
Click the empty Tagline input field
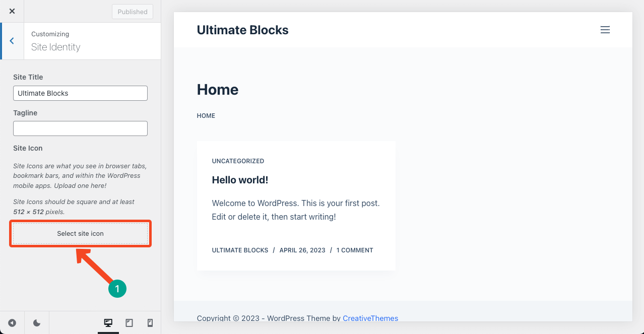[81, 128]
